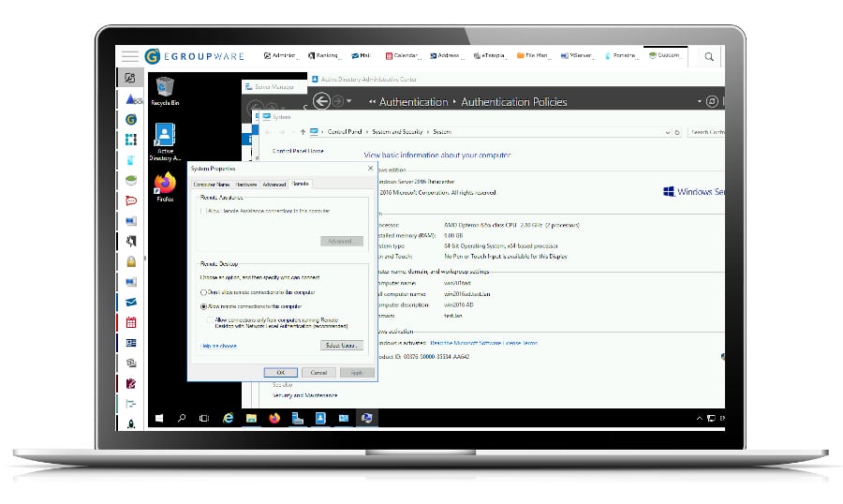Expand the address bar history dropdown
The height and width of the screenshot is (504, 843).
tap(668, 132)
